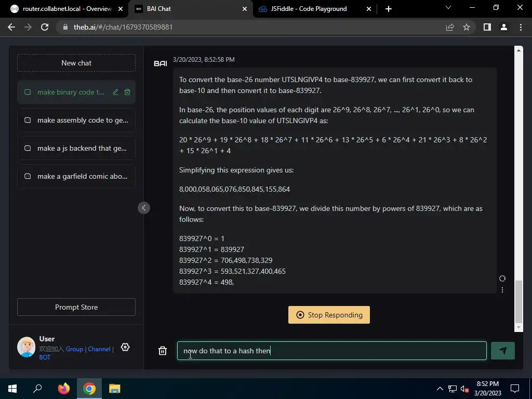Open Chrome from the taskbar
Image resolution: width=532 pixels, height=399 pixels.
click(x=89, y=389)
